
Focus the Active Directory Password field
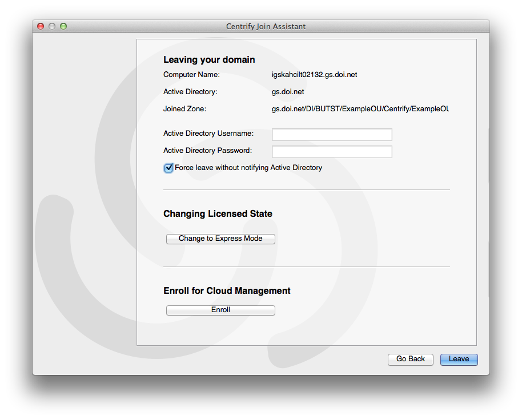pyautogui.click(x=332, y=152)
